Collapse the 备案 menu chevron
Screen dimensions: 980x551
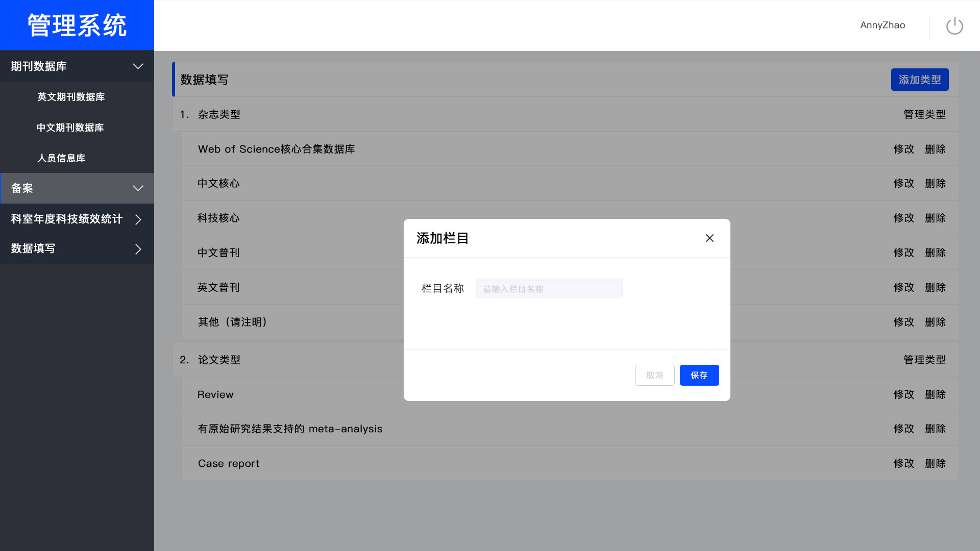pos(138,188)
